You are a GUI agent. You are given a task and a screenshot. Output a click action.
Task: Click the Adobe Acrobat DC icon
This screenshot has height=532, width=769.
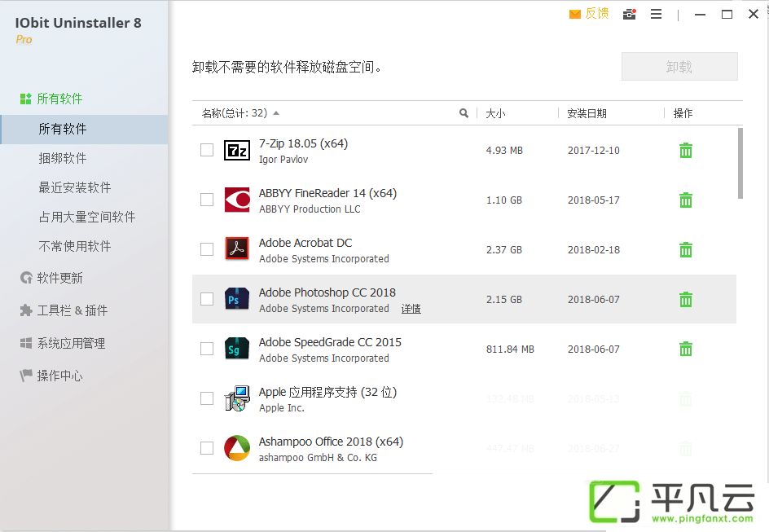pyautogui.click(x=237, y=248)
